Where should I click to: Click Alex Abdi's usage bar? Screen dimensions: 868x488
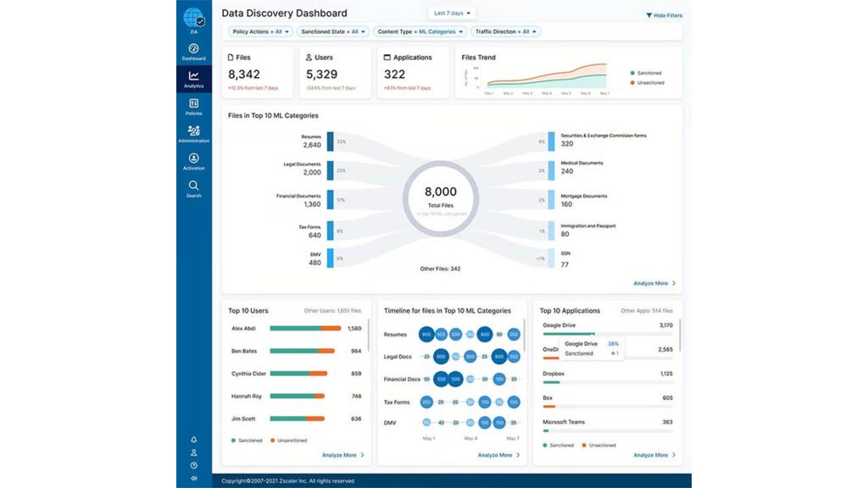click(305, 328)
